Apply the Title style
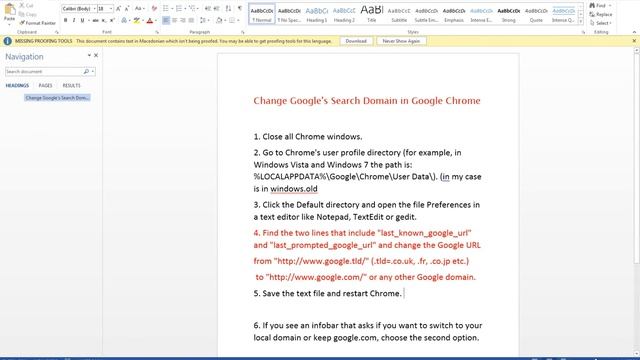 click(372, 14)
